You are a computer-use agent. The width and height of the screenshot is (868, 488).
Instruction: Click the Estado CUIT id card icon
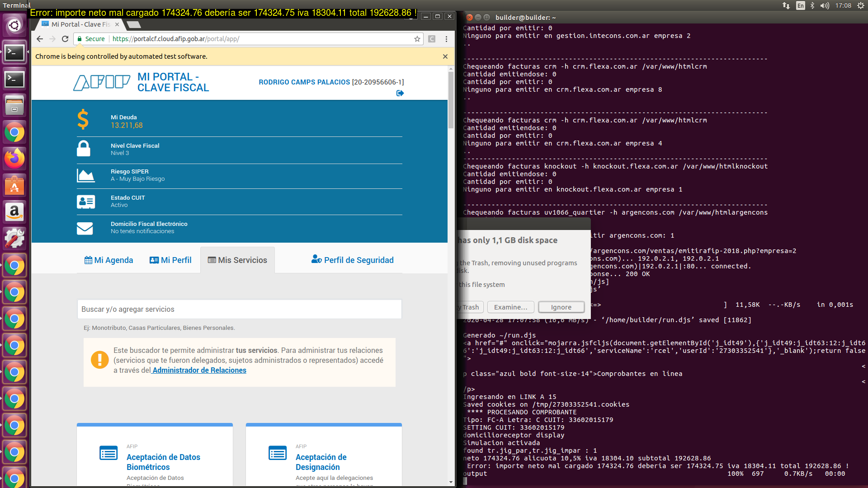click(x=85, y=202)
